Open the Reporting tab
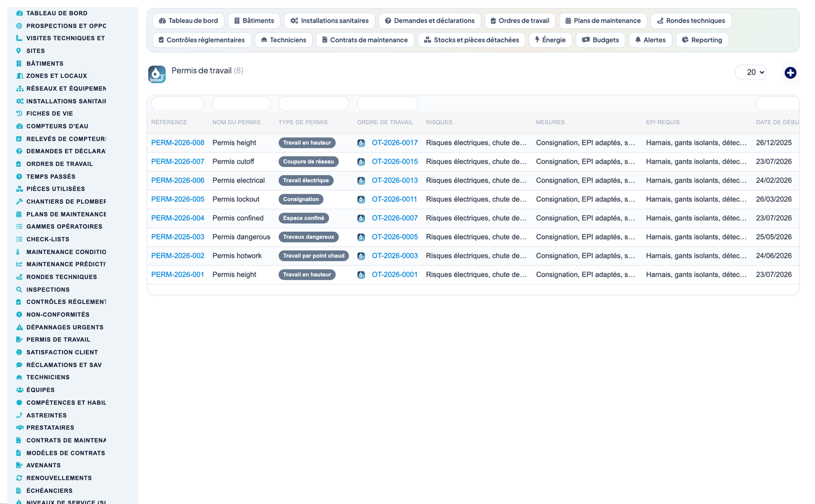815x504 pixels. [702, 40]
